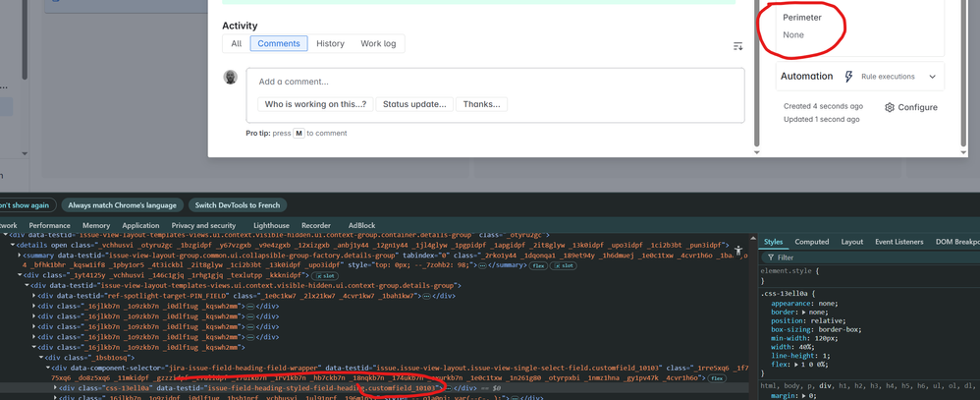The width and height of the screenshot is (980, 400).
Task: Click the flex badge after the summary element
Action: 537,265
